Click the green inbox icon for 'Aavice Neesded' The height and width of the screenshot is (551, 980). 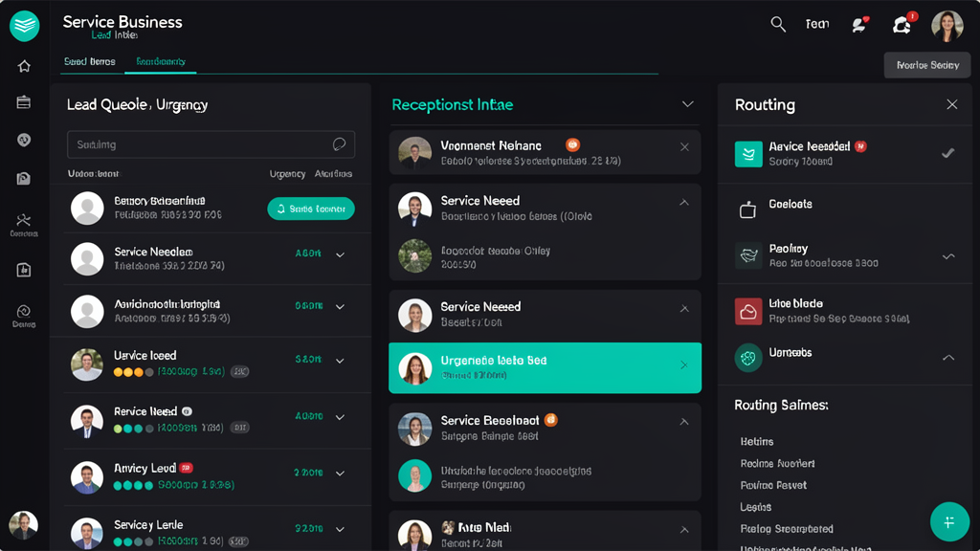[748, 154]
